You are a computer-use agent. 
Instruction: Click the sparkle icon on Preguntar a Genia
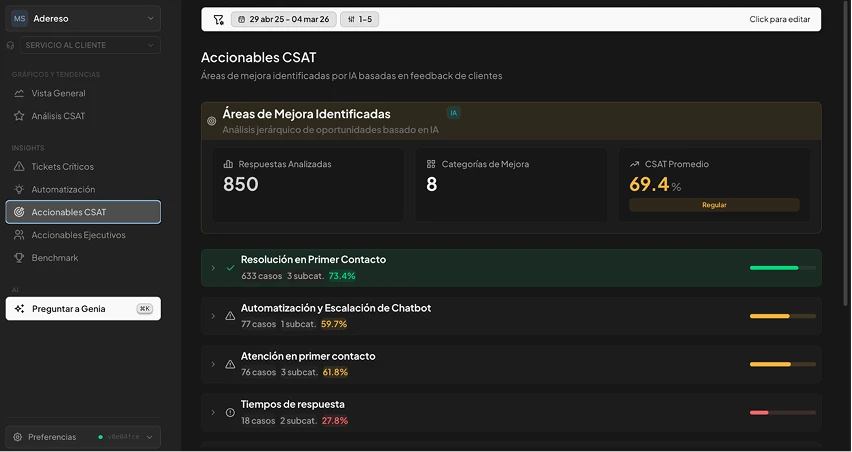[20, 309]
